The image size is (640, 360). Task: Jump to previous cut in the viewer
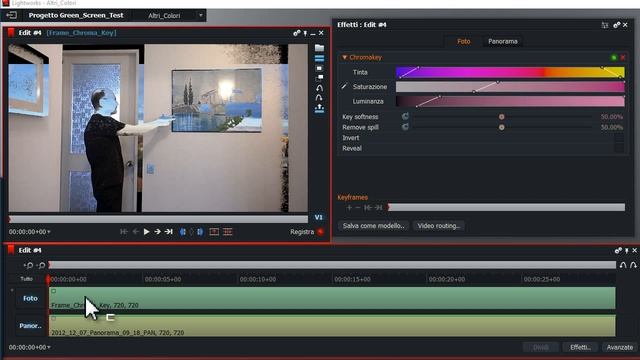pos(124,232)
